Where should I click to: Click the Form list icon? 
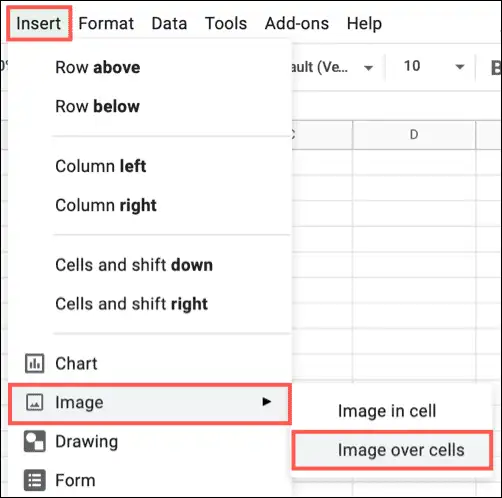(x=34, y=480)
